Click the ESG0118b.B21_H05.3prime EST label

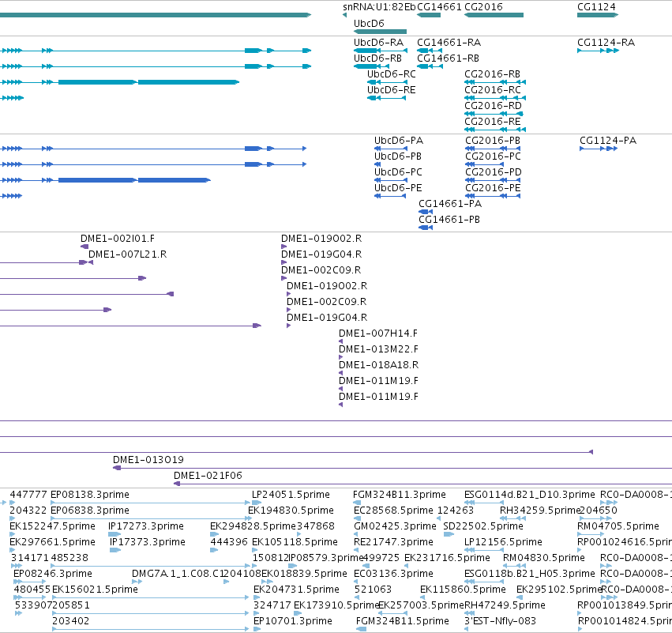pos(530,574)
